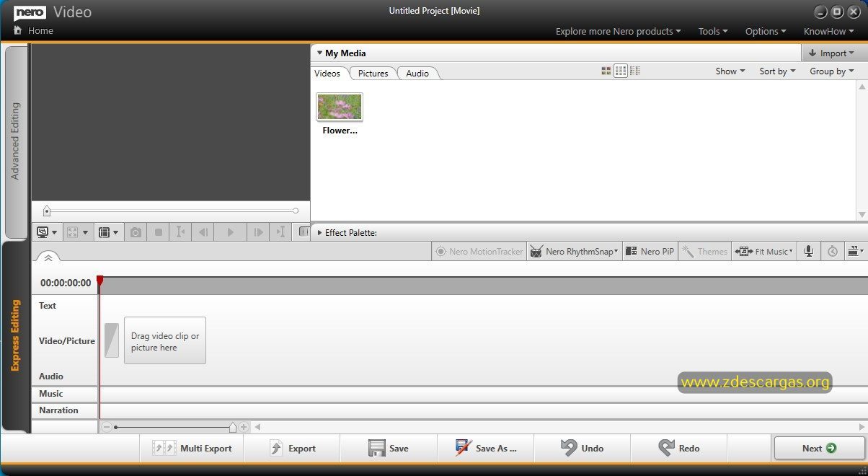The image size is (868, 476).
Task: Click the split clip icon beside playback controls
Action: [303, 232]
